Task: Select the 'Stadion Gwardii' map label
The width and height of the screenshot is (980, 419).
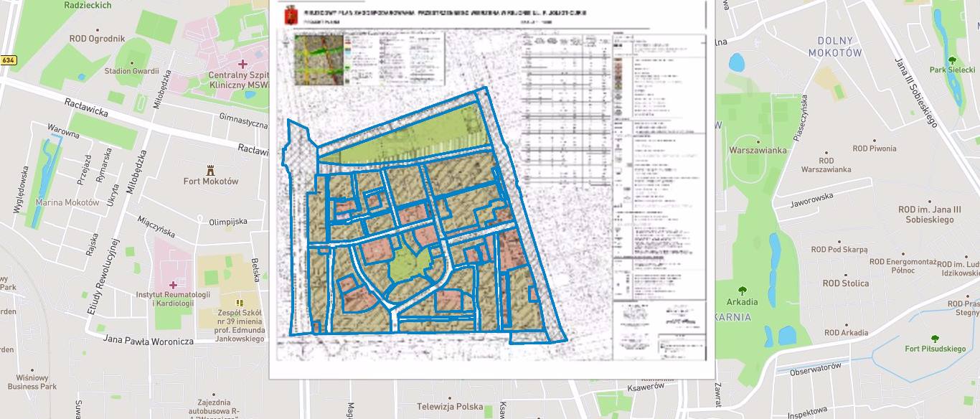Action: point(131,71)
